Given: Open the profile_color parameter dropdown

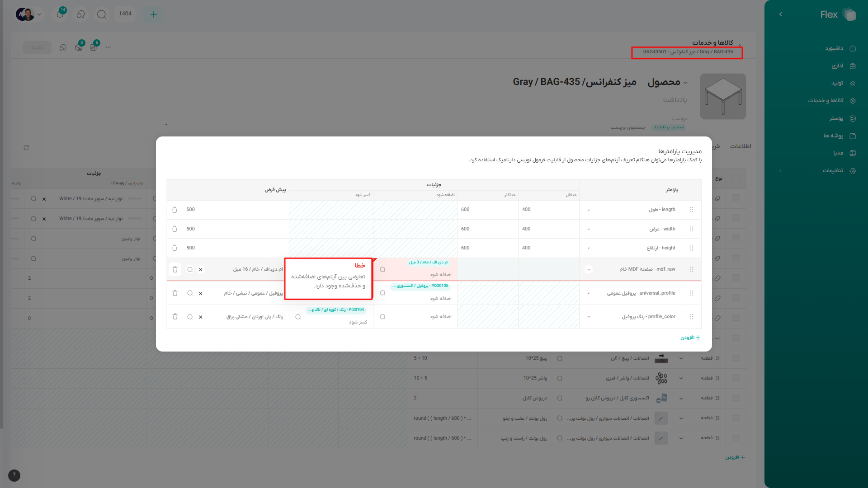Looking at the screenshot, I should point(588,317).
